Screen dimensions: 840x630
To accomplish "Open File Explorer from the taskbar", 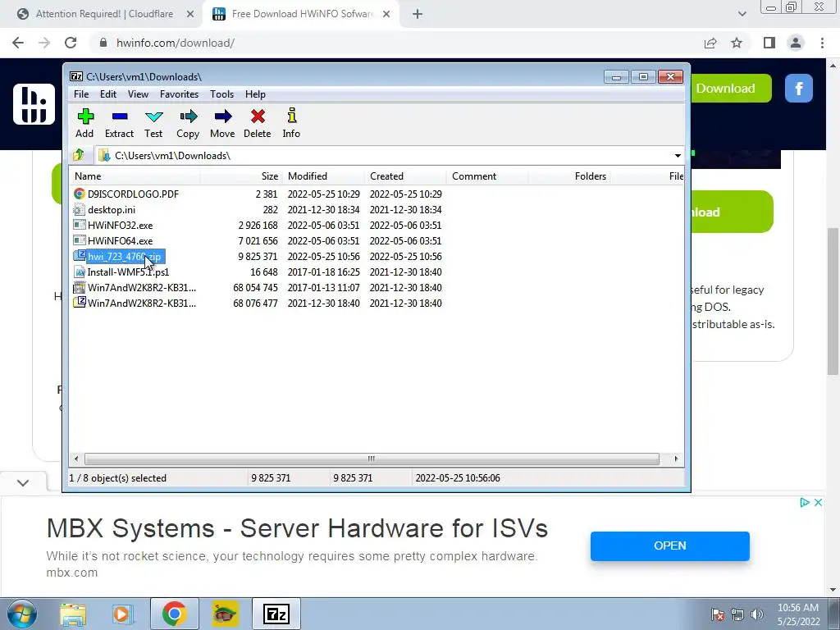I will (73, 614).
